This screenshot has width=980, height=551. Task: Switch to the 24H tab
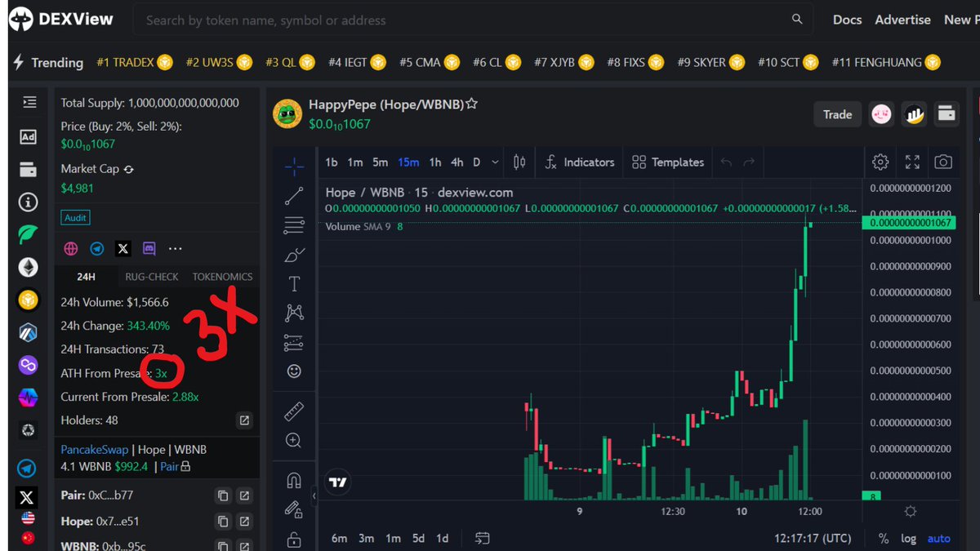tap(87, 277)
